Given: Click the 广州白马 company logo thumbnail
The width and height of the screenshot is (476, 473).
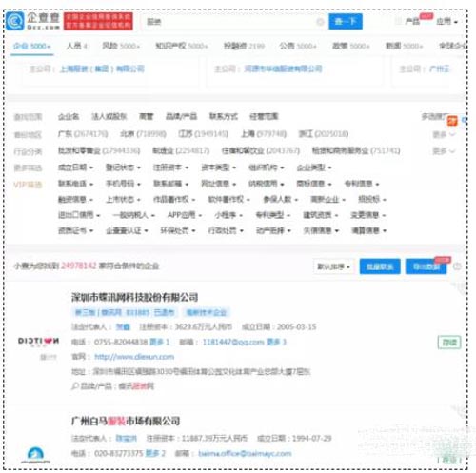Looking at the screenshot, I should pos(35,455).
